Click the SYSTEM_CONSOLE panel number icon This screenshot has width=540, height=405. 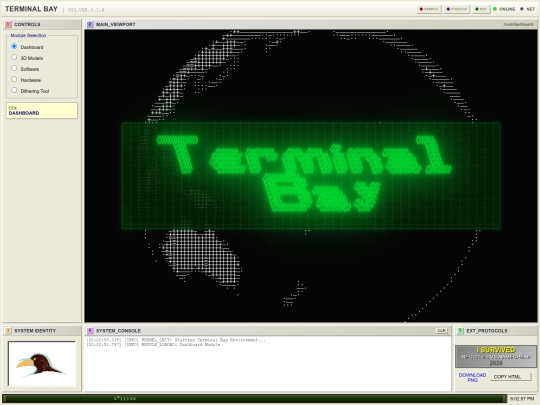tap(90, 331)
